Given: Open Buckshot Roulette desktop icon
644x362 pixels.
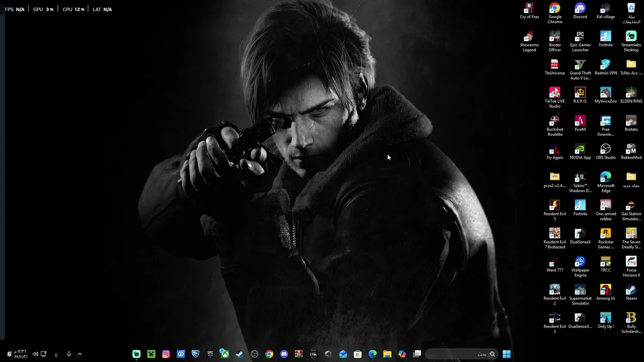Looking at the screenshot, I should click(554, 126).
